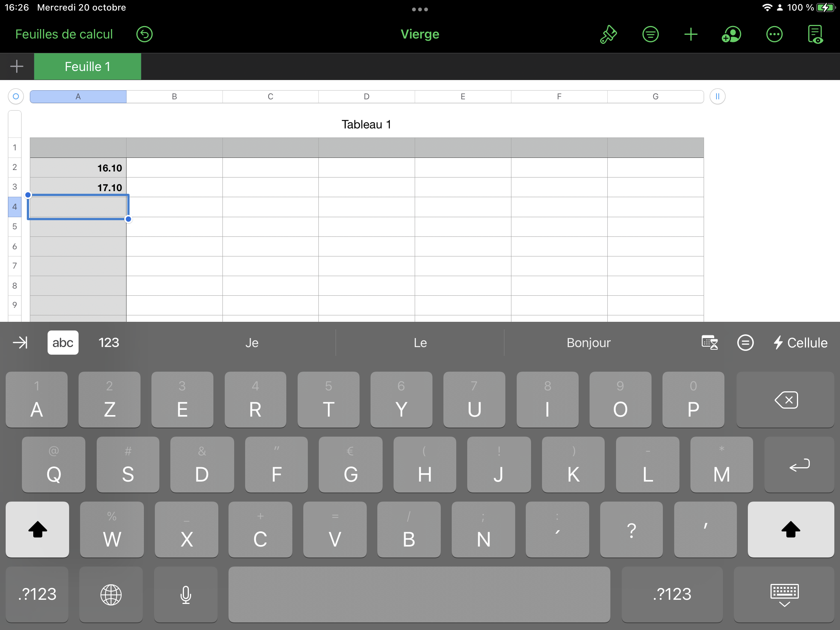Open the Cellule actions menu
This screenshot has height=630, width=840.
[800, 343]
